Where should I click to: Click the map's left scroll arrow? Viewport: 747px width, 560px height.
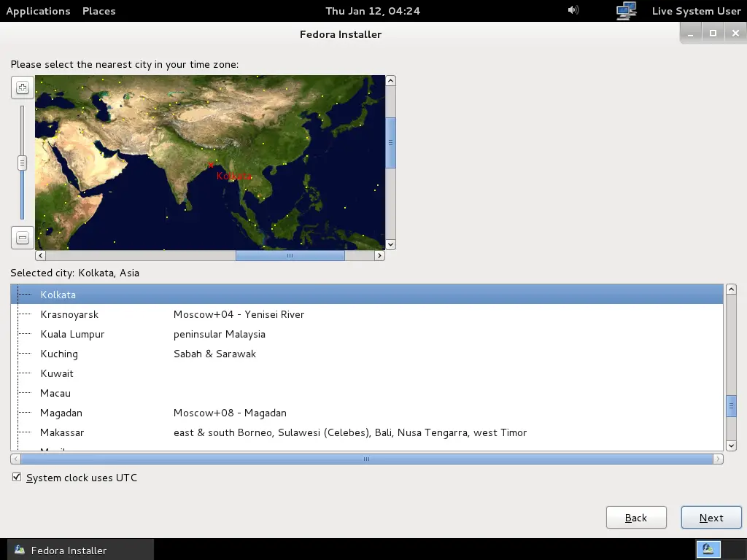[x=41, y=256]
